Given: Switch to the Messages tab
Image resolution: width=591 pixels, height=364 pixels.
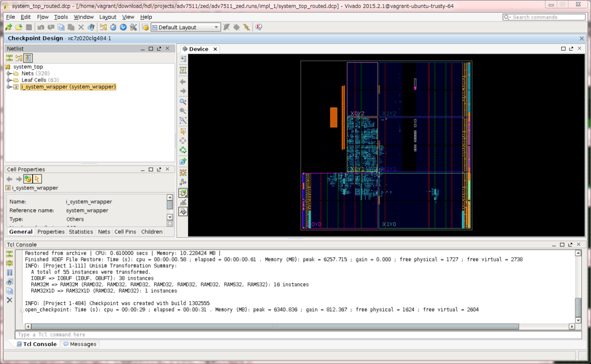Looking at the screenshot, I should coord(80,344).
